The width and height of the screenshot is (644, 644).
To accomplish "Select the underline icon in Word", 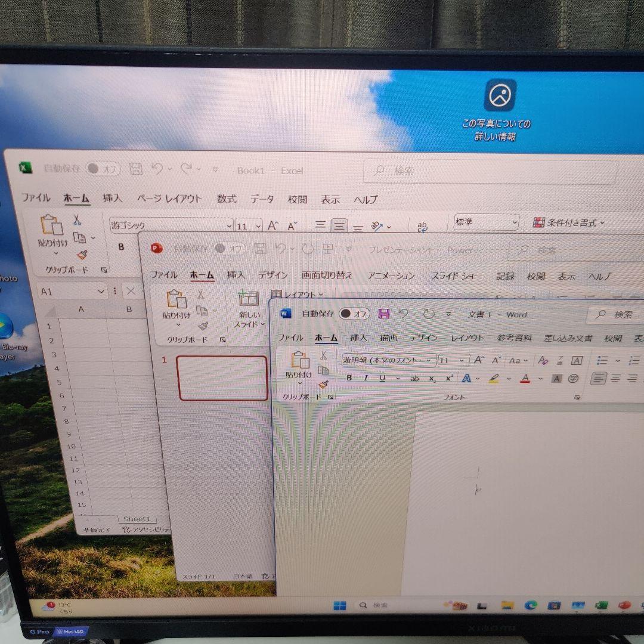I will 382,377.
